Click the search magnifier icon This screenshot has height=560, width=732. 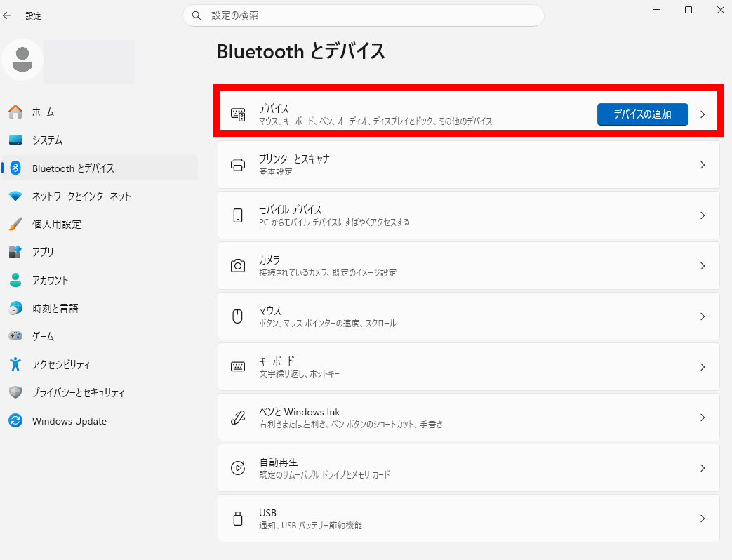tap(197, 15)
